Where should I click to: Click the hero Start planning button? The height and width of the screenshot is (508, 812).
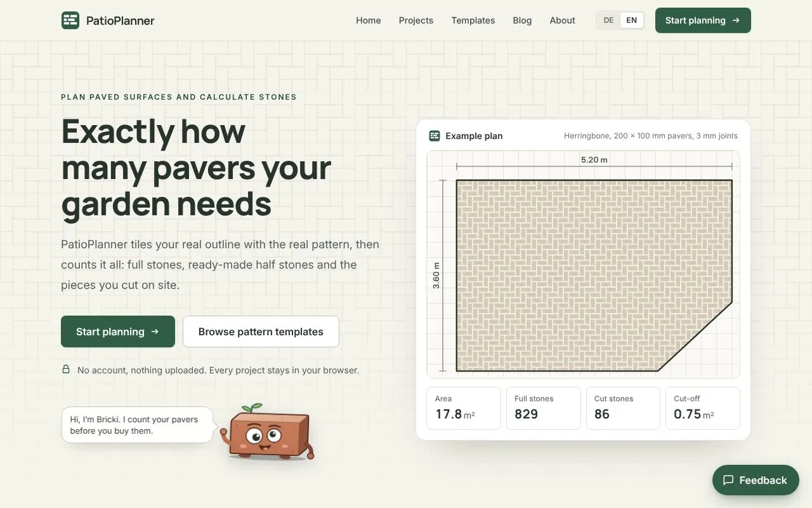click(x=118, y=331)
